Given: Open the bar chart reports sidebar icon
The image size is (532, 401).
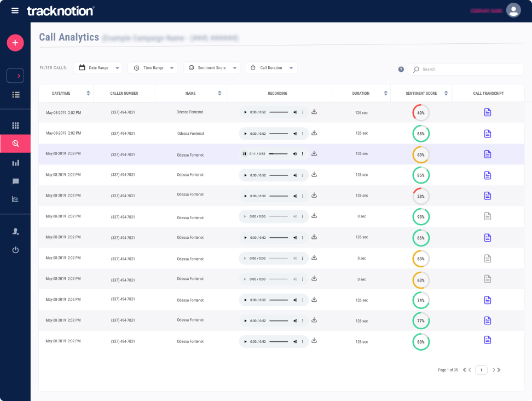Looking at the screenshot, I should coord(15,163).
